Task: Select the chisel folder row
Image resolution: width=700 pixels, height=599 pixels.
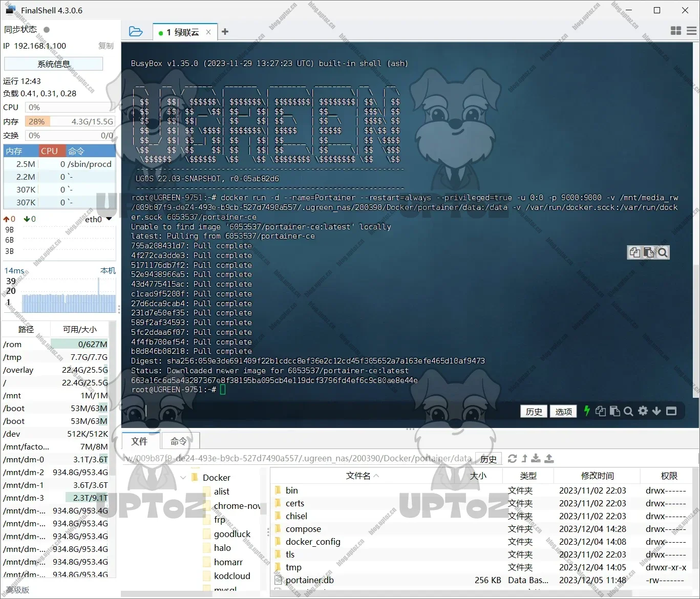Action: tap(481, 516)
